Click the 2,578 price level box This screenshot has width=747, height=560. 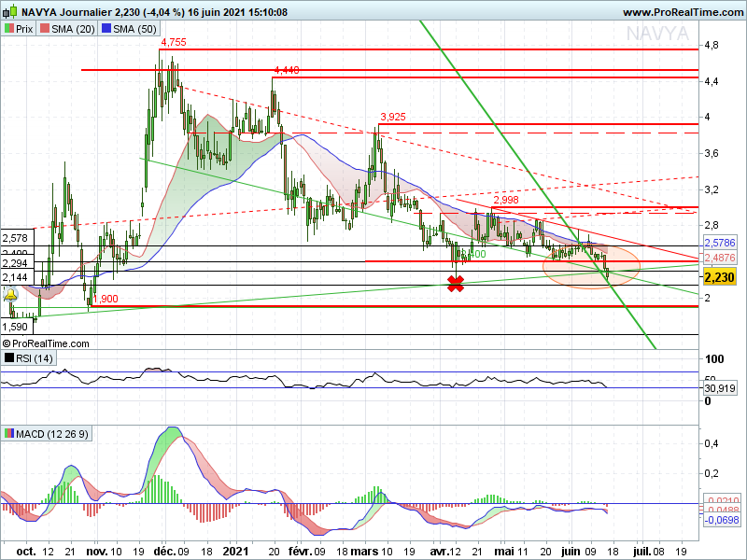tap(17, 238)
